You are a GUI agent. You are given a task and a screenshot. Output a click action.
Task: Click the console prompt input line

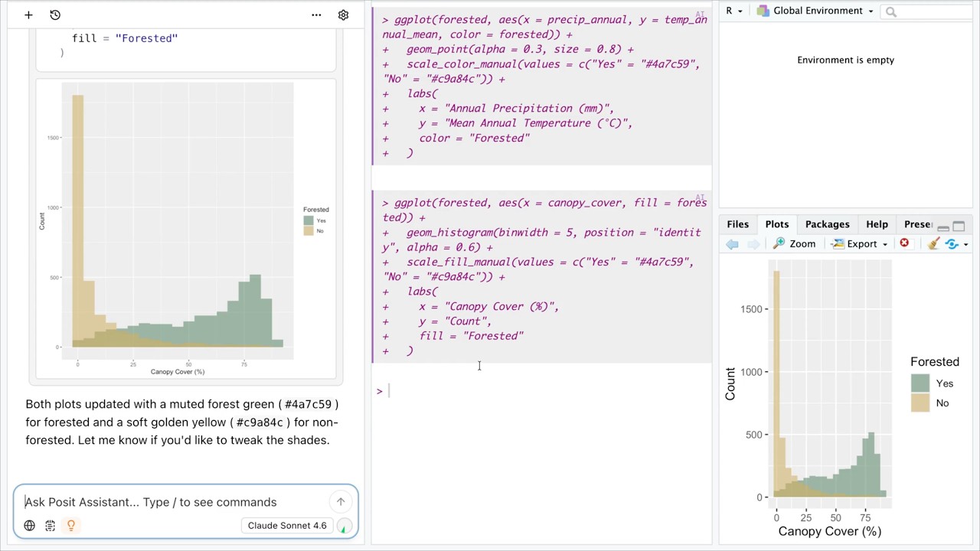click(x=541, y=391)
